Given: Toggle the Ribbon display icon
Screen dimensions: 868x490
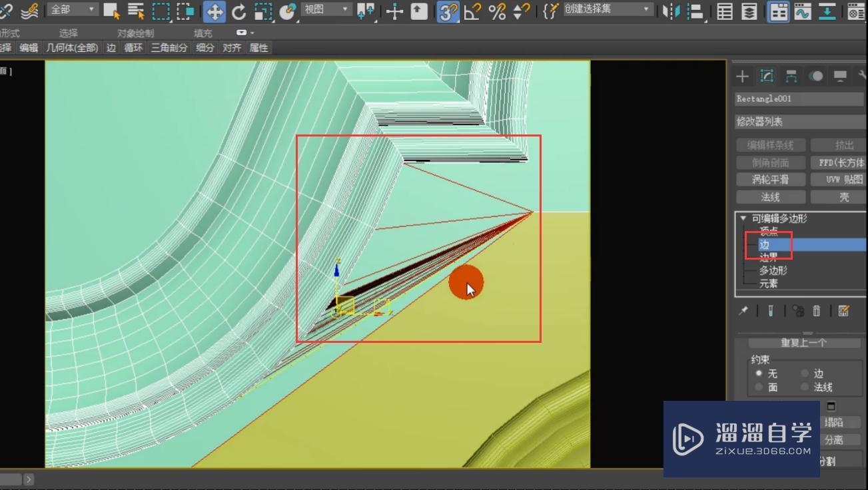Looking at the screenshot, I should pyautogui.click(x=778, y=11).
